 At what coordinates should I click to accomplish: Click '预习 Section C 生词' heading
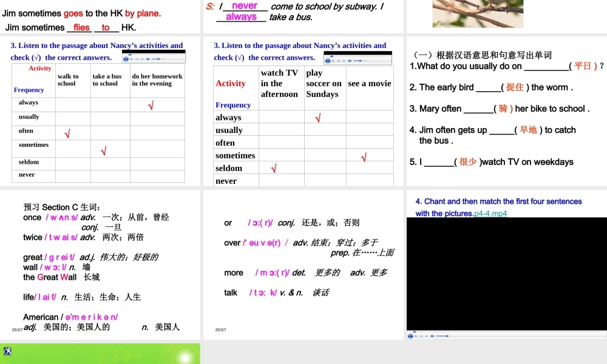(62, 207)
